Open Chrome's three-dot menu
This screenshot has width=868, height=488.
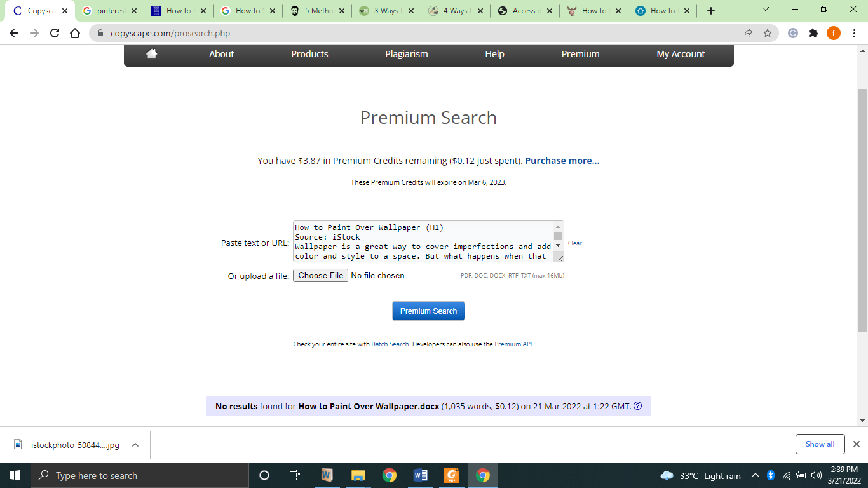click(855, 33)
